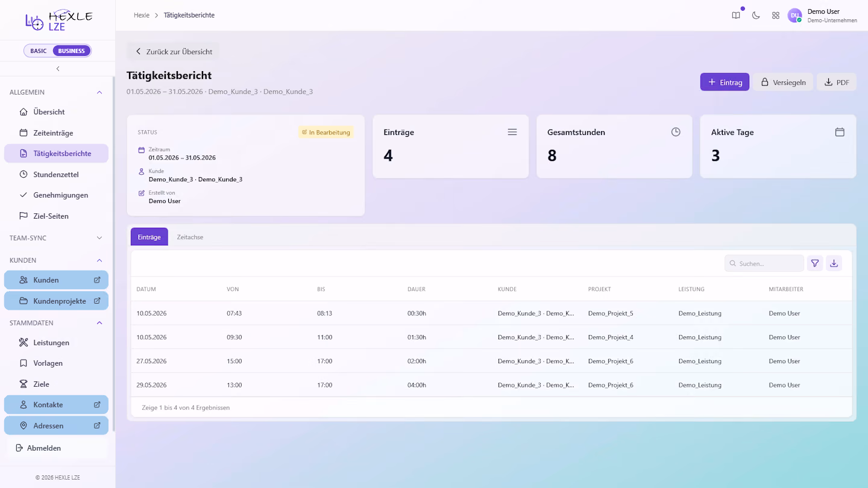The width and height of the screenshot is (868, 488).
Task: Open Stundenzettel page
Action: coord(56,174)
